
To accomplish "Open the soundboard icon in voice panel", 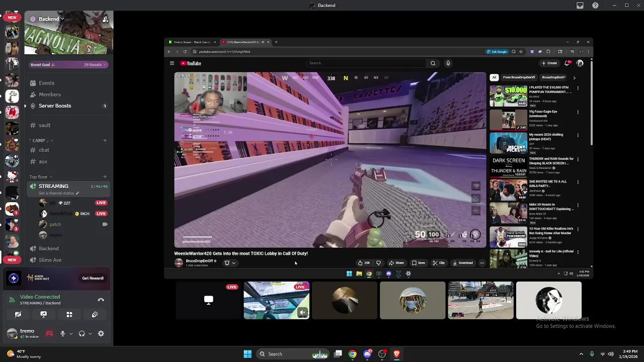I will (x=95, y=314).
